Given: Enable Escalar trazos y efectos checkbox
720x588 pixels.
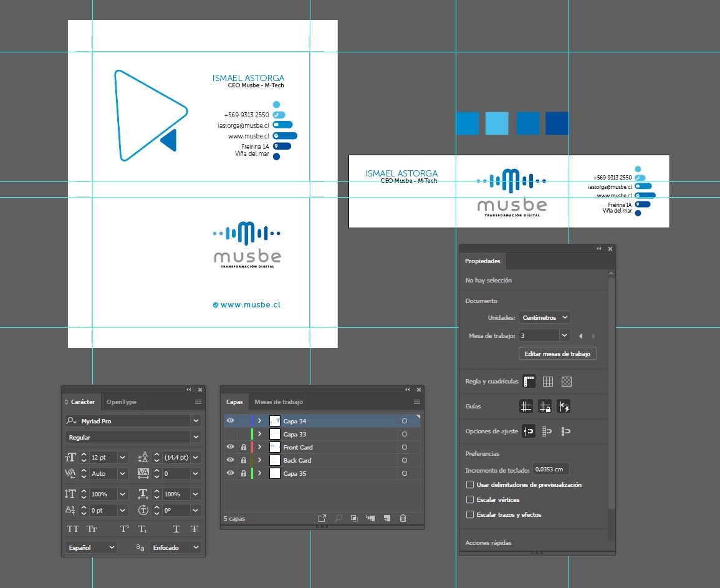Looking at the screenshot, I should point(470,514).
